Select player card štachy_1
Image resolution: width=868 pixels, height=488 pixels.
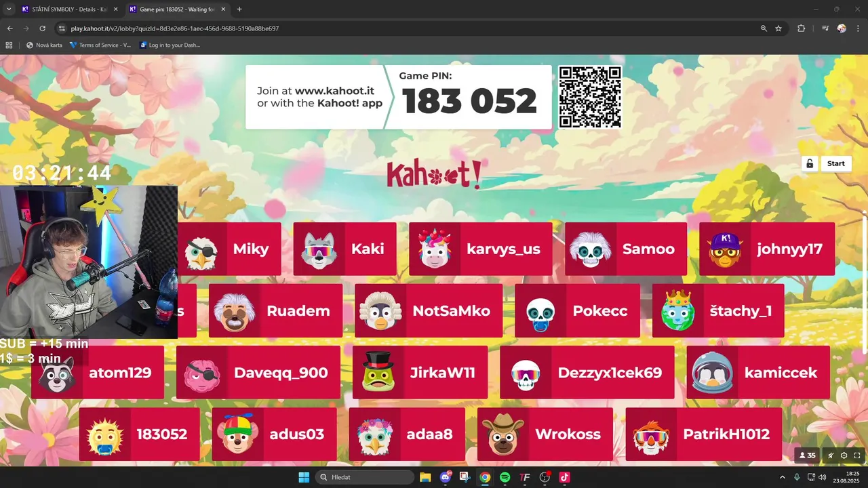coord(718,310)
